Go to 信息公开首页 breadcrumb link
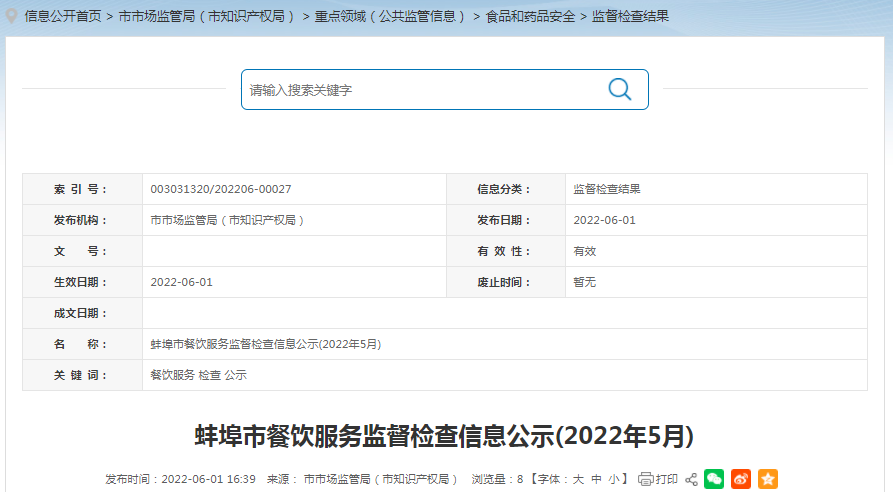 pos(63,17)
